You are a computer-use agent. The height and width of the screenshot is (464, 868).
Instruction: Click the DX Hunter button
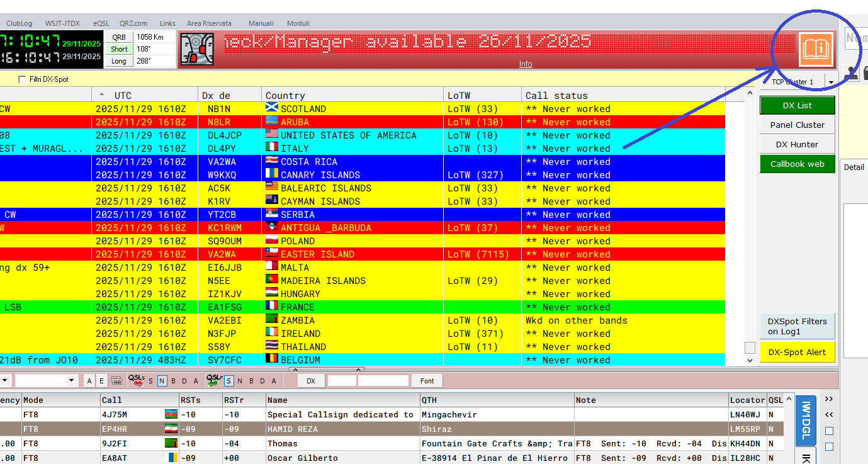(797, 144)
